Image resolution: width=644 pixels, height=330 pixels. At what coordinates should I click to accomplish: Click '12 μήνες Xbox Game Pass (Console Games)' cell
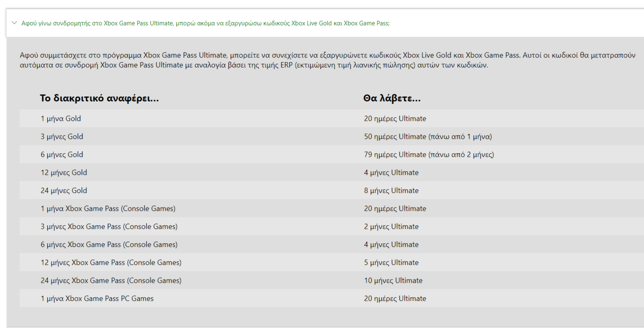pyautogui.click(x=111, y=262)
